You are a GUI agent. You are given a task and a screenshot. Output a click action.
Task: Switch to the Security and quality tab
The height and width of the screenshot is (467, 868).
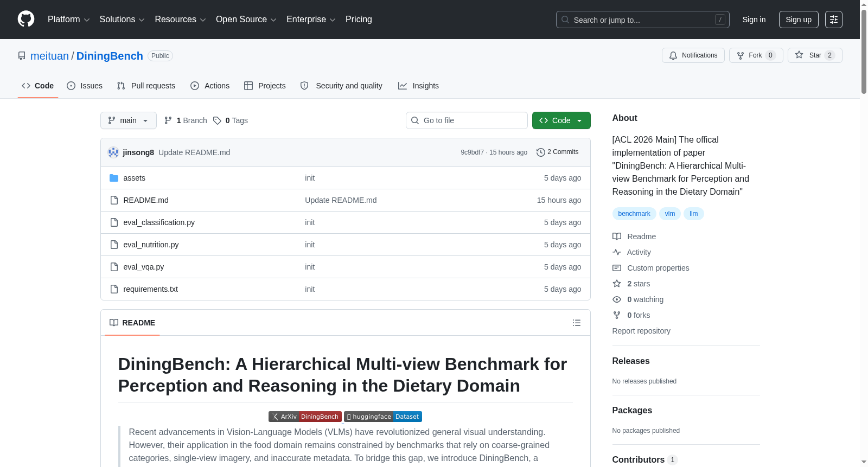[x=341, y=86]
